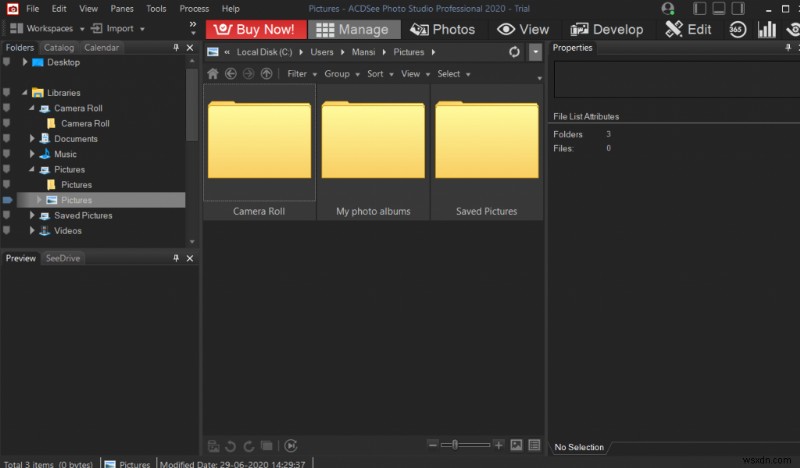Screen dimensions: 800x468
Task: Toggle the right panel layout icon
Action: 738,9
